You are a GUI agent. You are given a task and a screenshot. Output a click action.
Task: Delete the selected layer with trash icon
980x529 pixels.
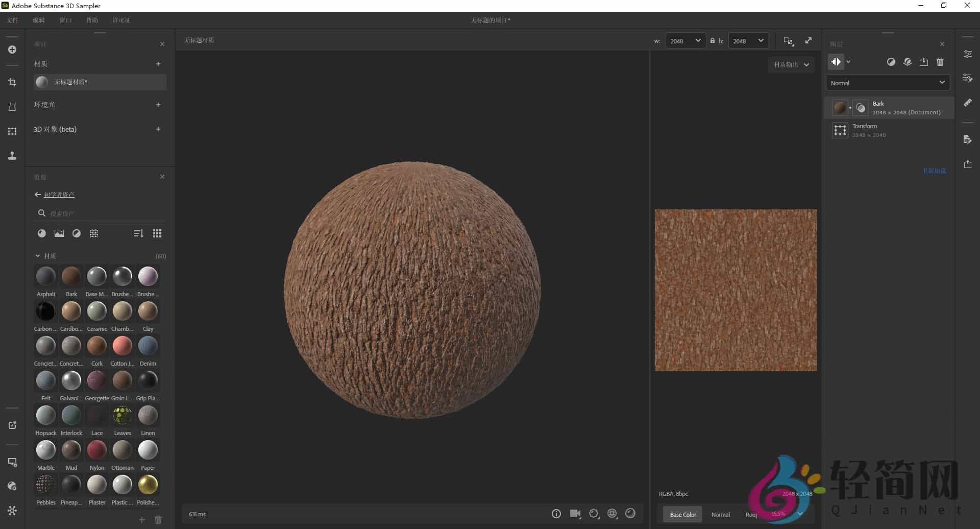click(941, 62)
